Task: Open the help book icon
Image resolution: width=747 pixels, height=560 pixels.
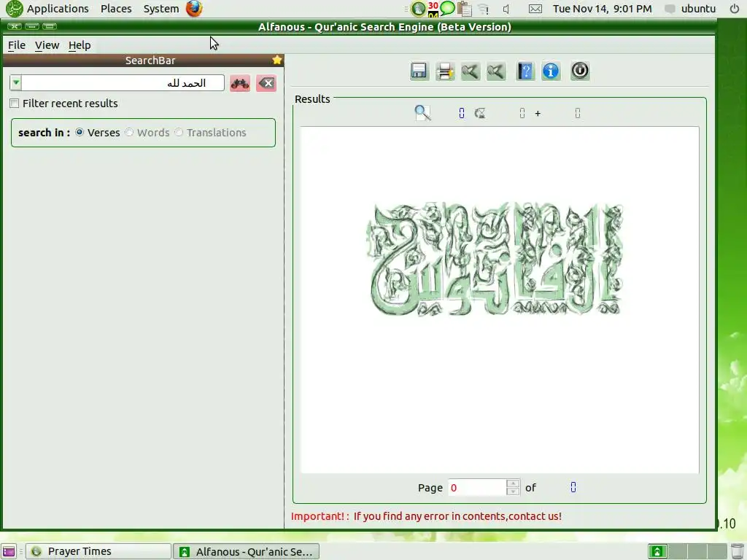Action: pyautogui.click(x=525, y=71)
